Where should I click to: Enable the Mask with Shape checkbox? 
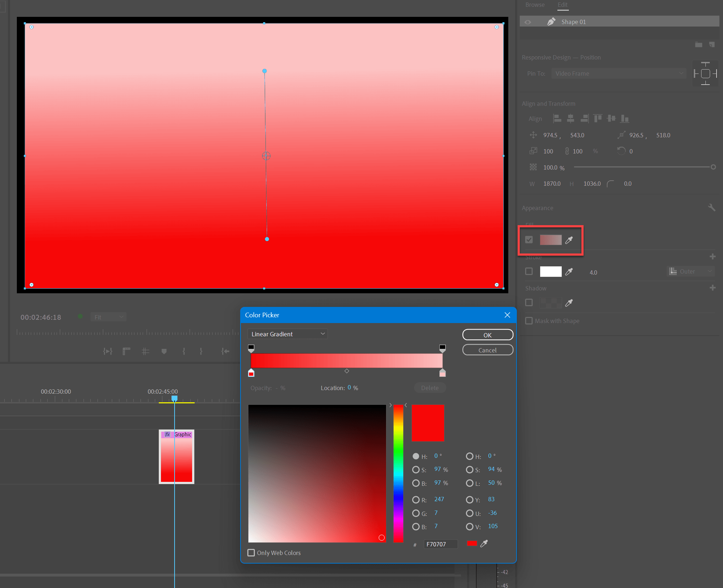(529, 321)
